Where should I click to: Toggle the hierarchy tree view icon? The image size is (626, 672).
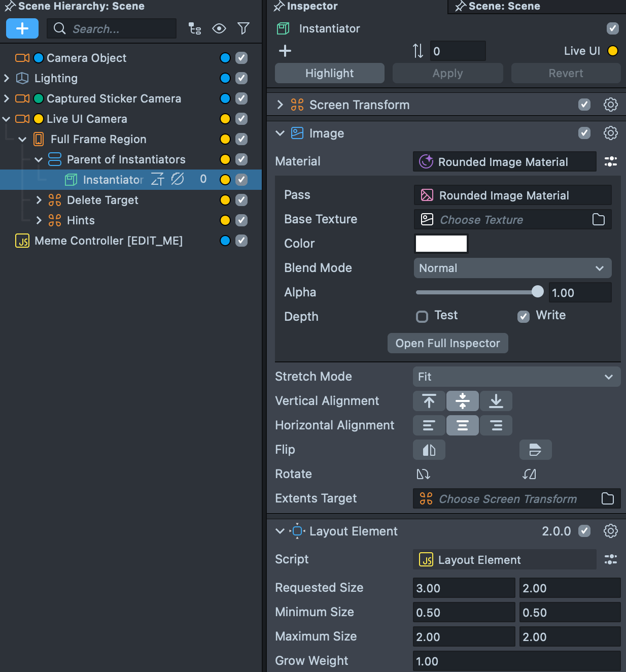[x=195, y=28]
